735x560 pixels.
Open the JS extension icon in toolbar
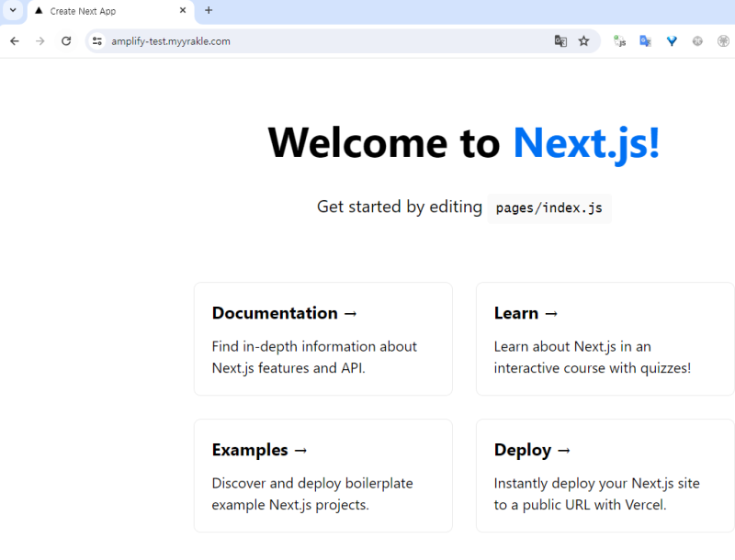[619, 41]
